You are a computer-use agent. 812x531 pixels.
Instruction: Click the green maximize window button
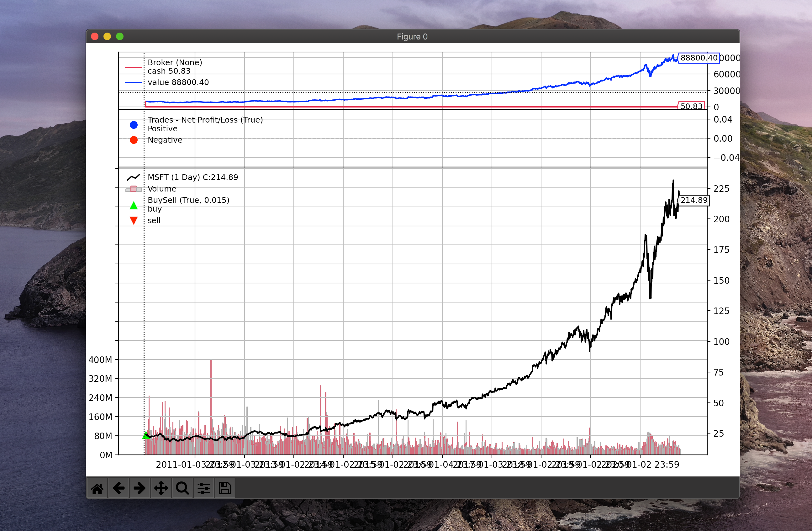point(120,36)
